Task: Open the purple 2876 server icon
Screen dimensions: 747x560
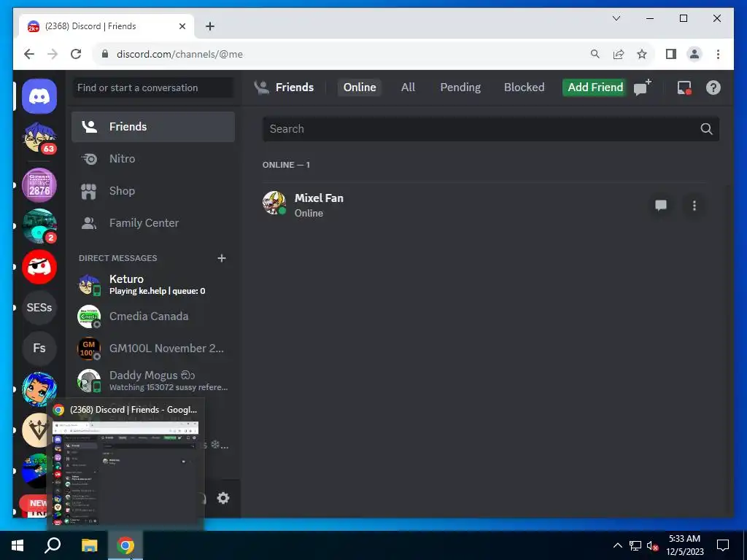Action: tap(39, 185)
